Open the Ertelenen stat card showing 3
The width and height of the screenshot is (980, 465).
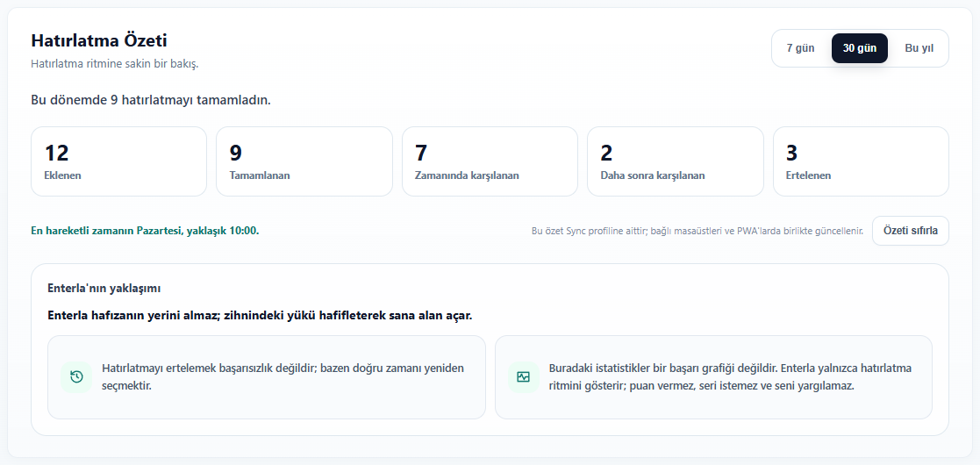[x=861, y=161]
